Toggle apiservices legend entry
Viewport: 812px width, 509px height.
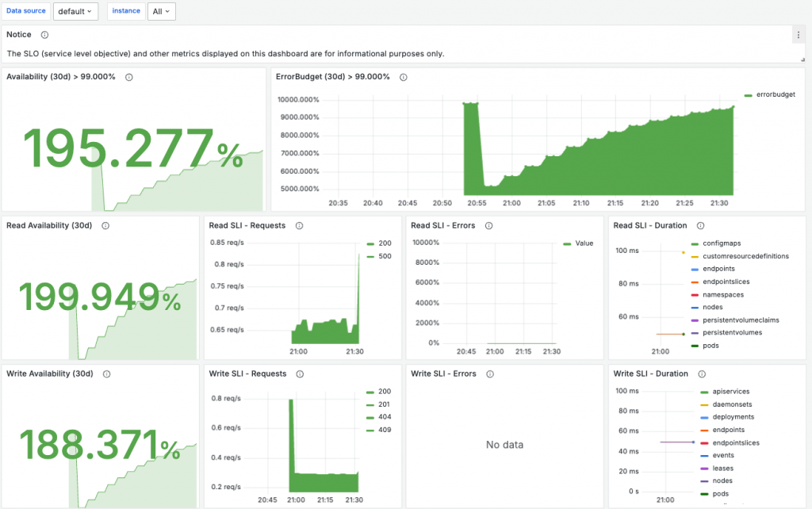(730, 392)
